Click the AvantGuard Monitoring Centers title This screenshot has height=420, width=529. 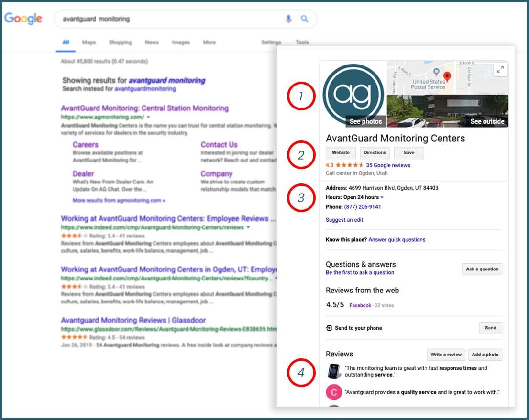pyautogui.click(x=395, y=138)
